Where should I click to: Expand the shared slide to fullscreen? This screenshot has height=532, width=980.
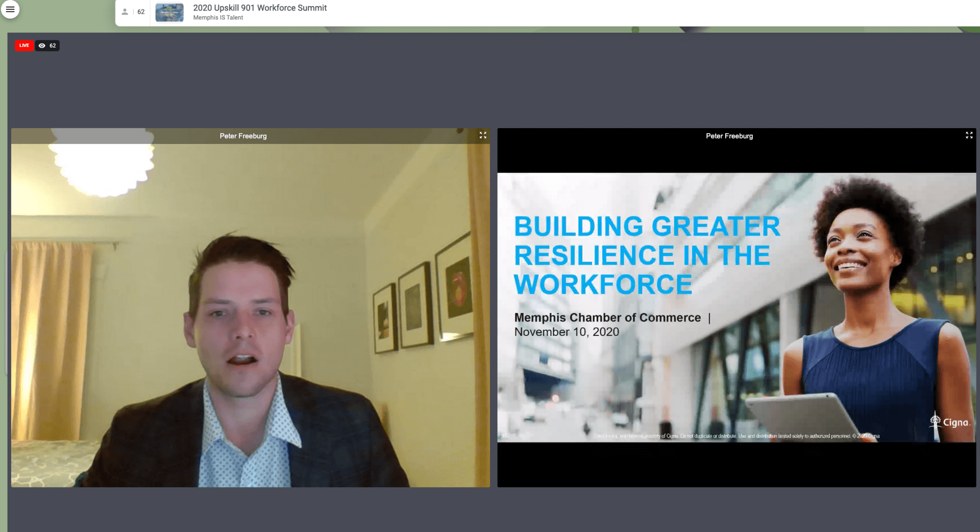pyautogui.click(x=969, y=135)
